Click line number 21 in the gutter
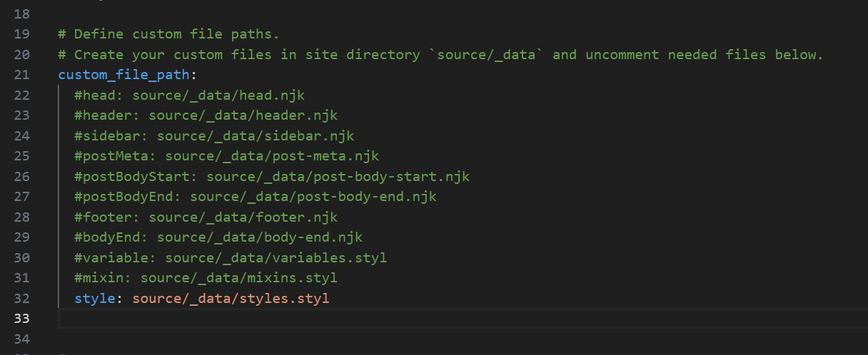This screenshot has width=868, height=355. (21, 74)
